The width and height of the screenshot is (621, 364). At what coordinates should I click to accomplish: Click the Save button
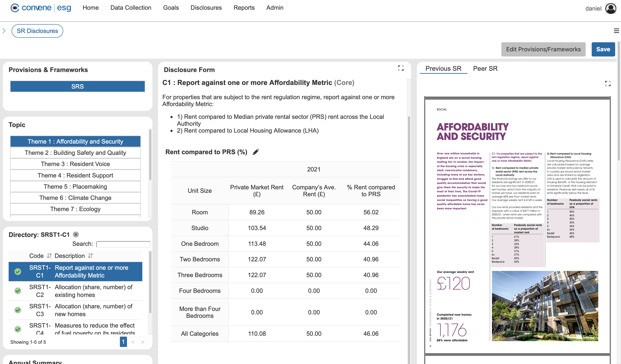(x=603, y=49)
